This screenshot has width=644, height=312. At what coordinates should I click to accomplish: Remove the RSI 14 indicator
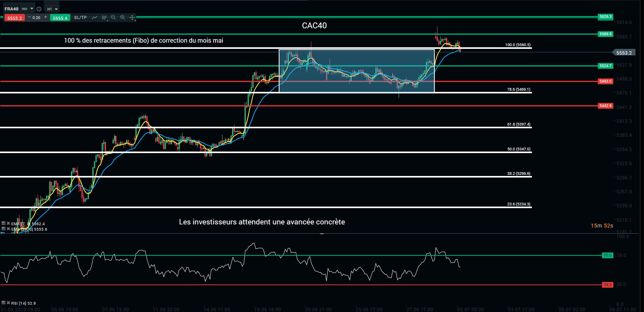(x=8, y=303)
